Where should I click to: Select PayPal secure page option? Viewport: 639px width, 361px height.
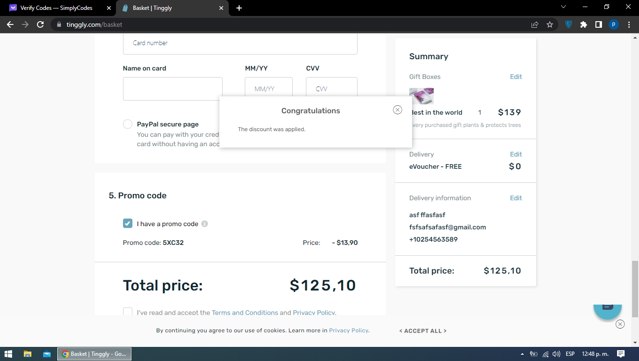[128, 124]
